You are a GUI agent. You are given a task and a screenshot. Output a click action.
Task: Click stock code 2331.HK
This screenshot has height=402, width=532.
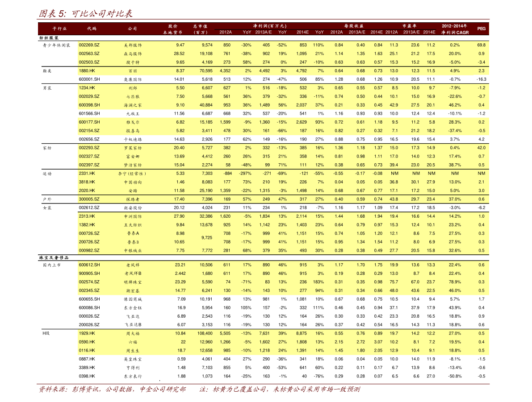point(87,174)
